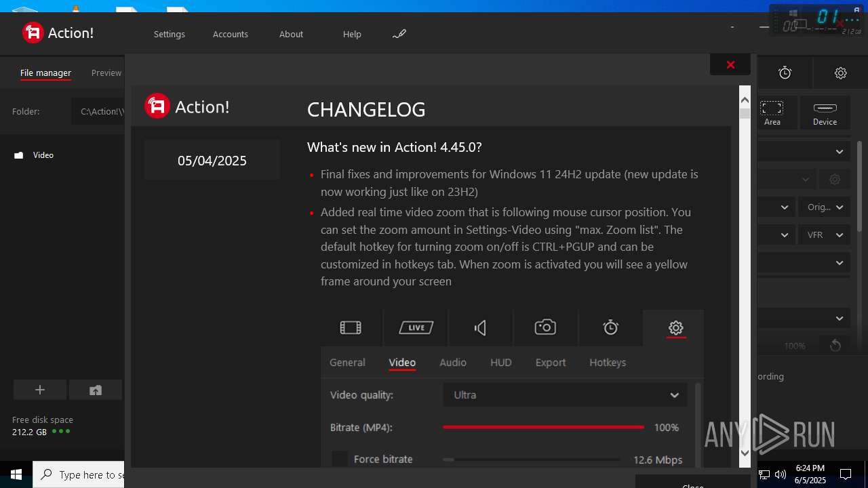Open the VFR framerate dropdown
This screenshot has height=488, width=868.
pos(824,235)
